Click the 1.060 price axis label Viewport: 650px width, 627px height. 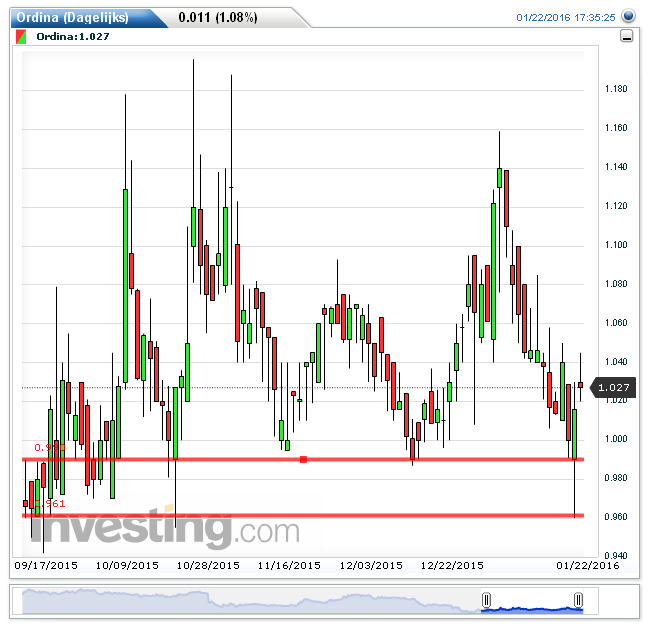click(x=616, y=322)
